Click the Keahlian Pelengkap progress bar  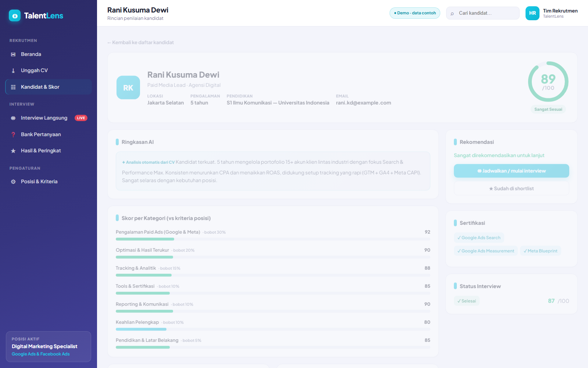pos(273,329)
